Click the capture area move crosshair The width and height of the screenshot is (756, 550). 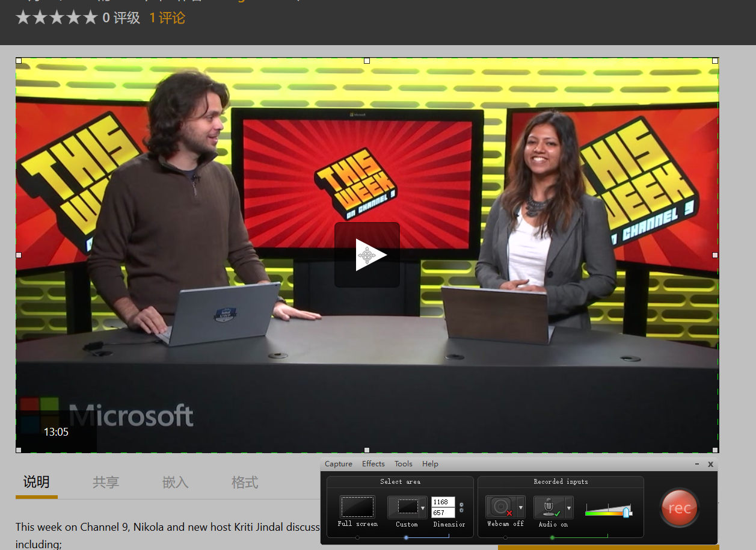coord(367,256)
